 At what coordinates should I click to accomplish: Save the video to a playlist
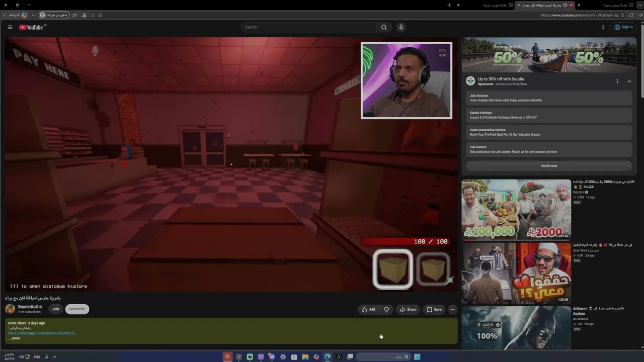[x=434, y=309]
